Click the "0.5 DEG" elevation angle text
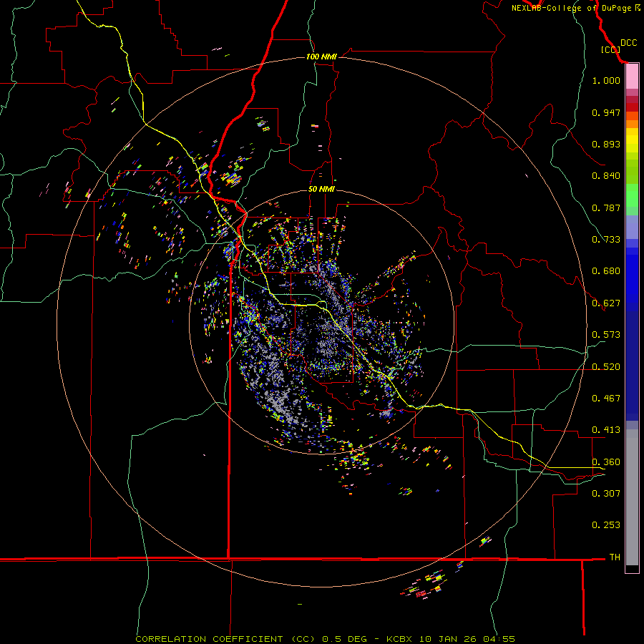Viewport: 644px width, 644px height. [344, 639]
